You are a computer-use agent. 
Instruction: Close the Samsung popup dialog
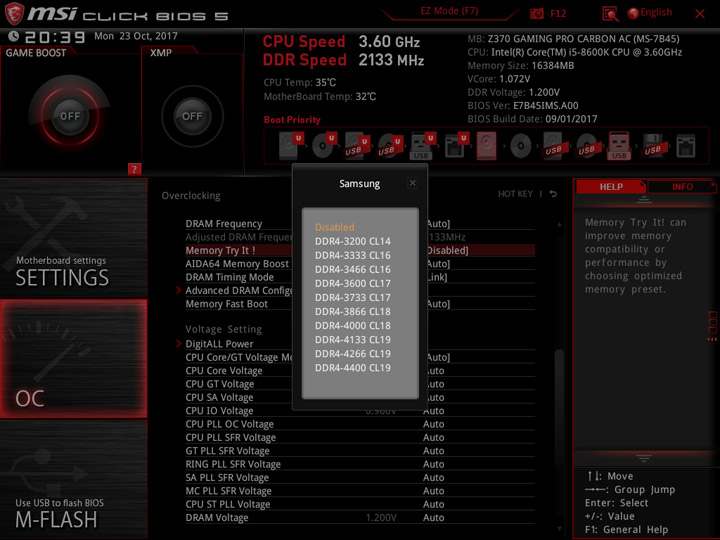[x=412, y=183]
